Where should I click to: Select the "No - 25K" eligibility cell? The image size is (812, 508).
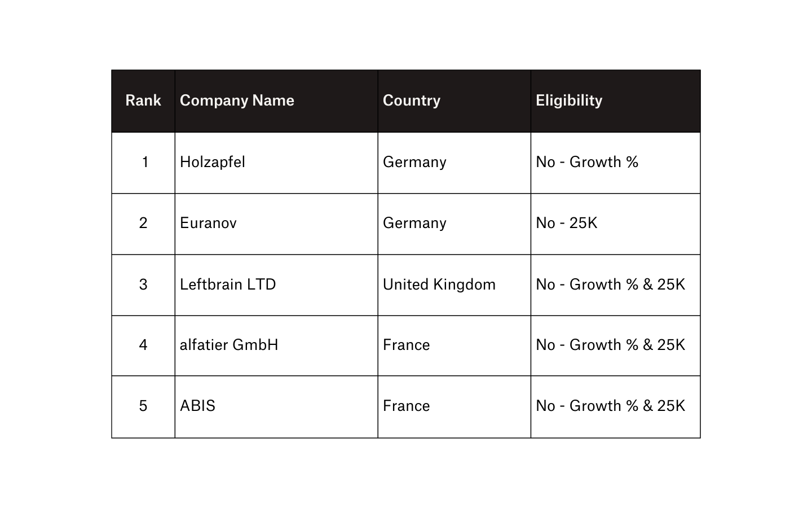pyautogui.click(x=566, y=223)
